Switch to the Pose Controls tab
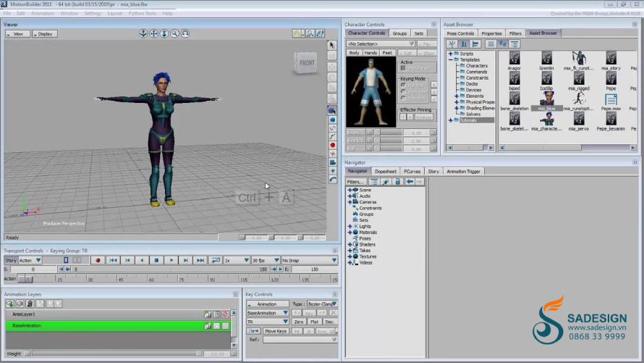This screenshot has height=363, width=644. tap(460, 33)
